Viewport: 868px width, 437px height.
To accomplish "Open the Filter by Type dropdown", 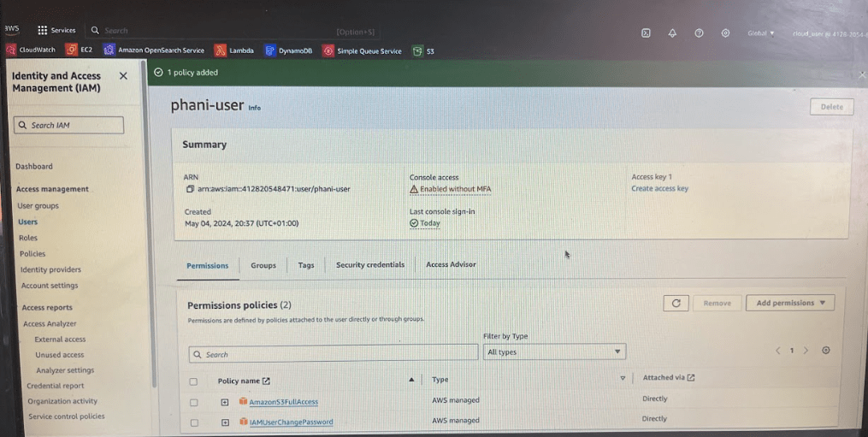I will [x=554, y=352].
